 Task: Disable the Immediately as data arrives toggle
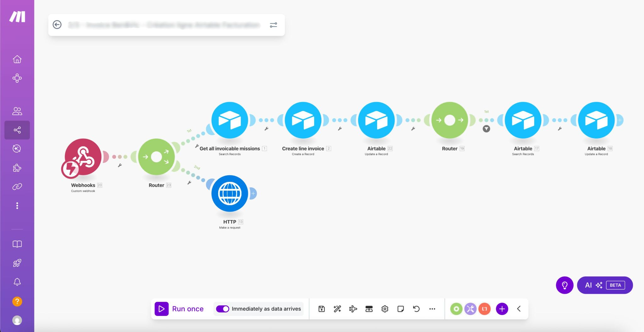pos(223,309)
